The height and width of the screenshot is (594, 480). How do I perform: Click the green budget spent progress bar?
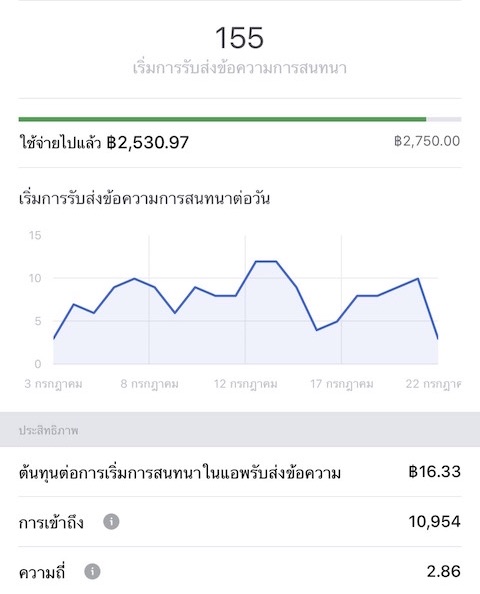point(222,119)
